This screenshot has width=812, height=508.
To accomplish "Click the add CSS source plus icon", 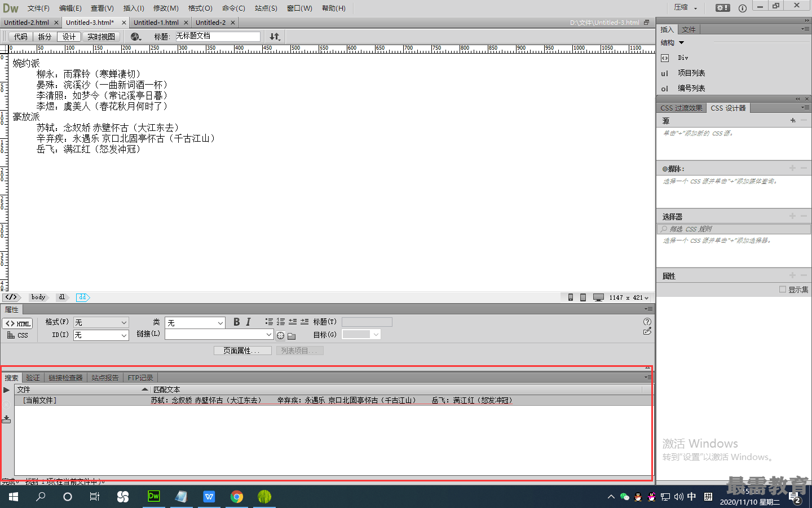I will [793, 120].
